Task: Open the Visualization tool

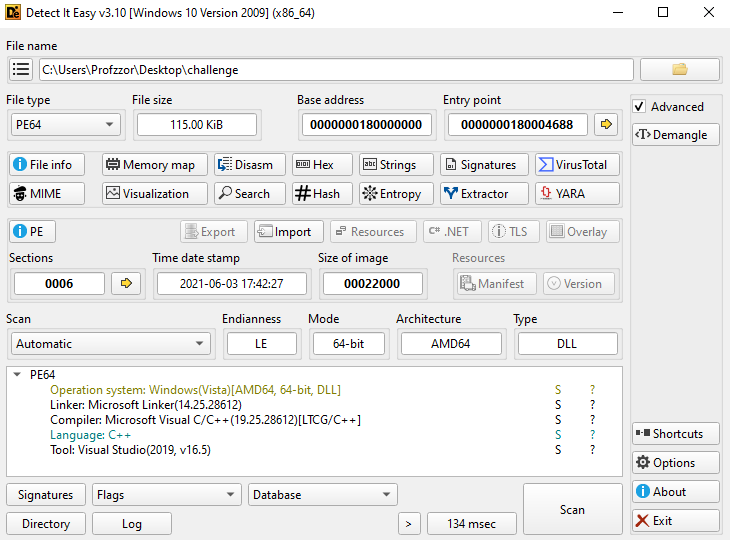Action: pyautogui.click(x=155, y=194)
